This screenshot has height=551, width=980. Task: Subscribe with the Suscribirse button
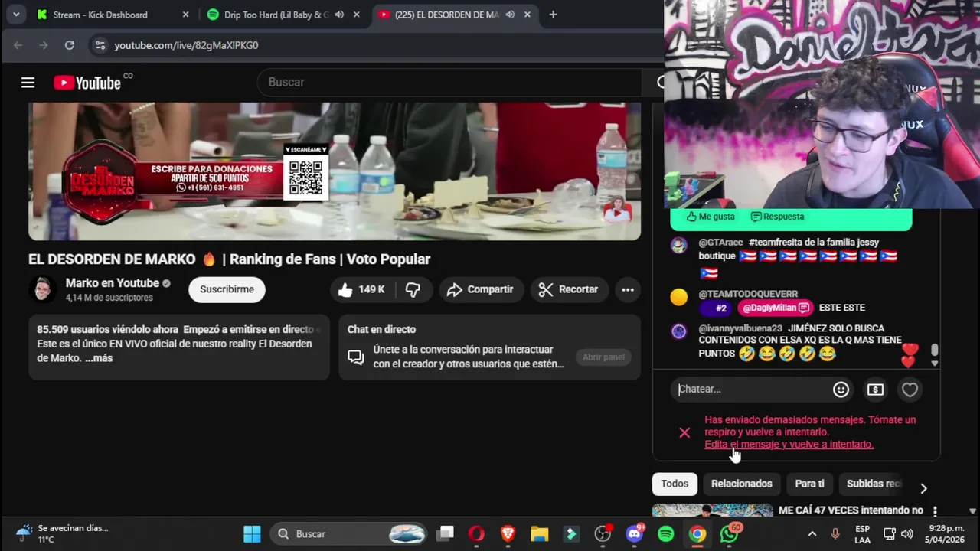tap(227, 289)
